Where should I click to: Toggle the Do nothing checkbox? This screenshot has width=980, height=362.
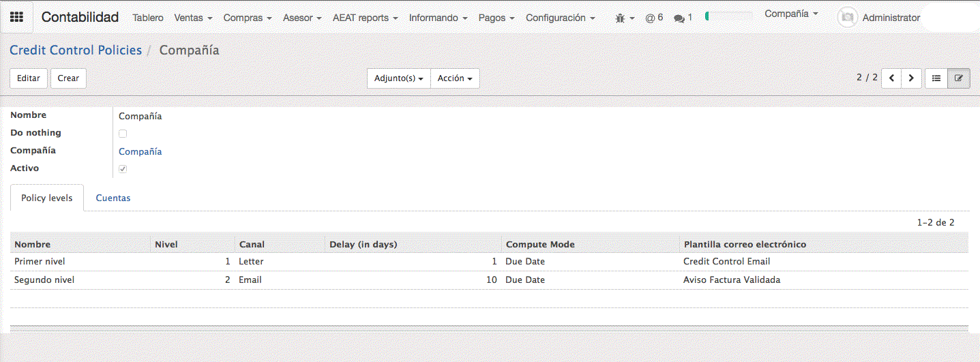pos(123,134)
